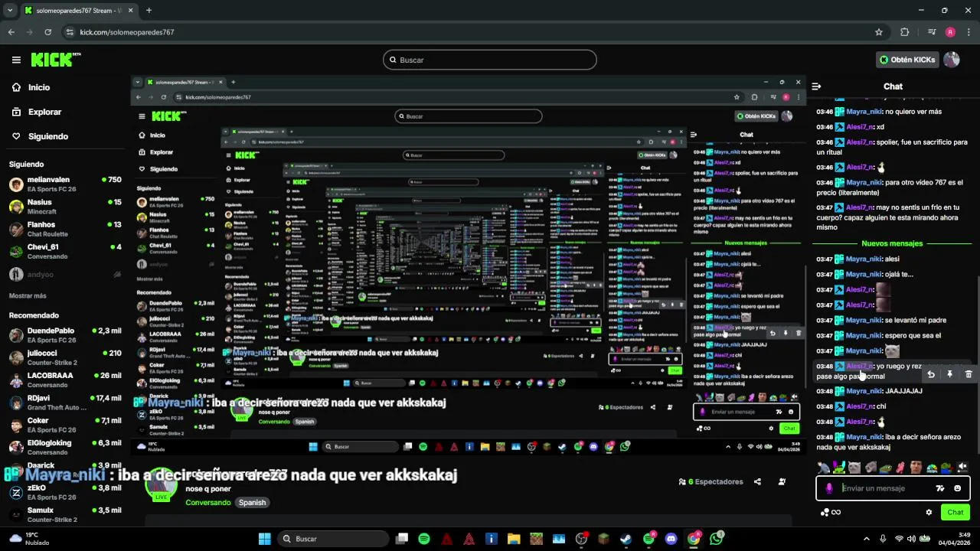Open Steam from the taskbar
Viewport: 980px width, 551px height.
(626, 539)
